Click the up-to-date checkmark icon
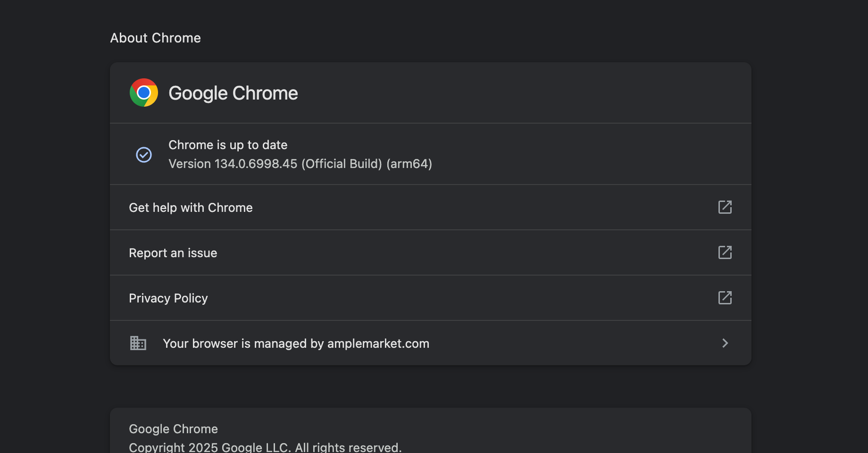Viewport: 868px width, 453px height. coord(144,155)
